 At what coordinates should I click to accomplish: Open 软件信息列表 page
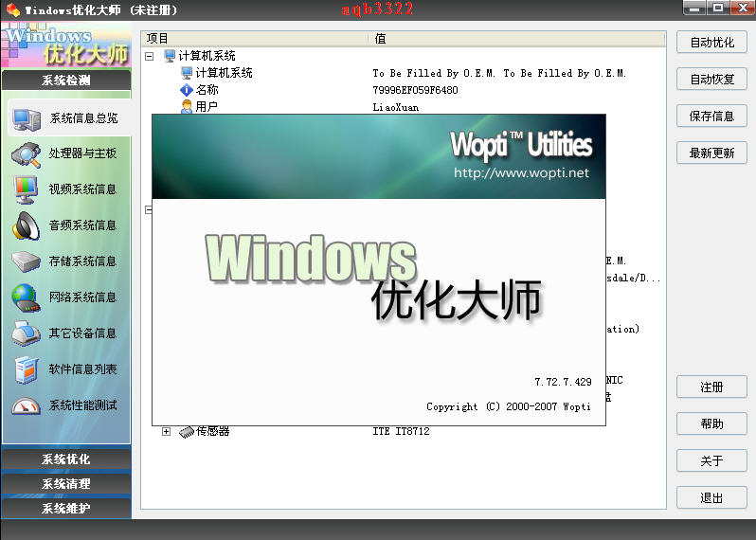pos(82,369)
